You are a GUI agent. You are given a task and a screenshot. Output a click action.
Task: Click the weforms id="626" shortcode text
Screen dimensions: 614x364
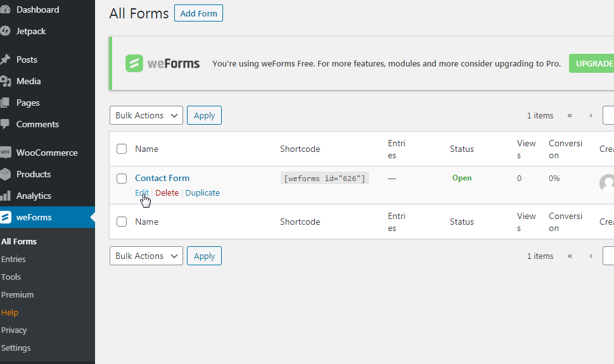click(324, 179)
